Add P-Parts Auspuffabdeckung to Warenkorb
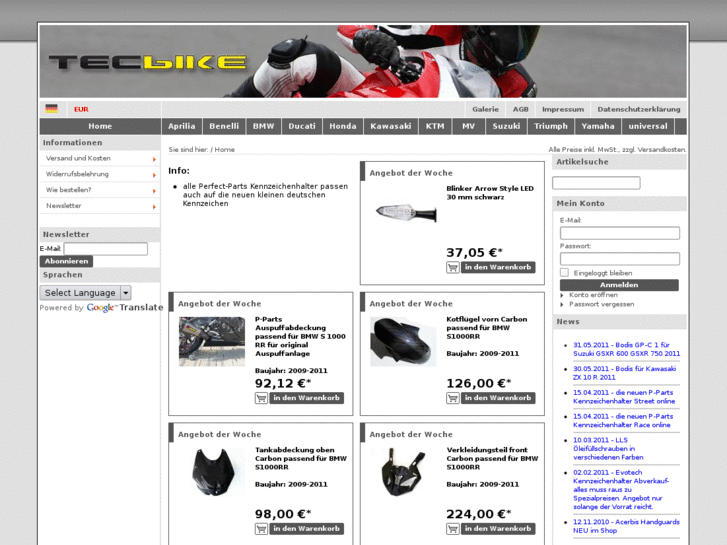This screenshot has width=727, height=545. coord(306,398)
